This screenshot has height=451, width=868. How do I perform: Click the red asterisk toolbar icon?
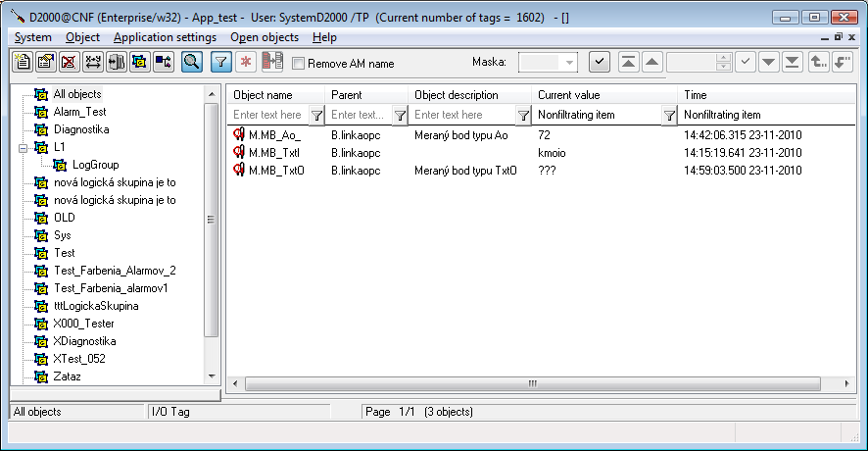pyautogui.click(x=246, y=62)
